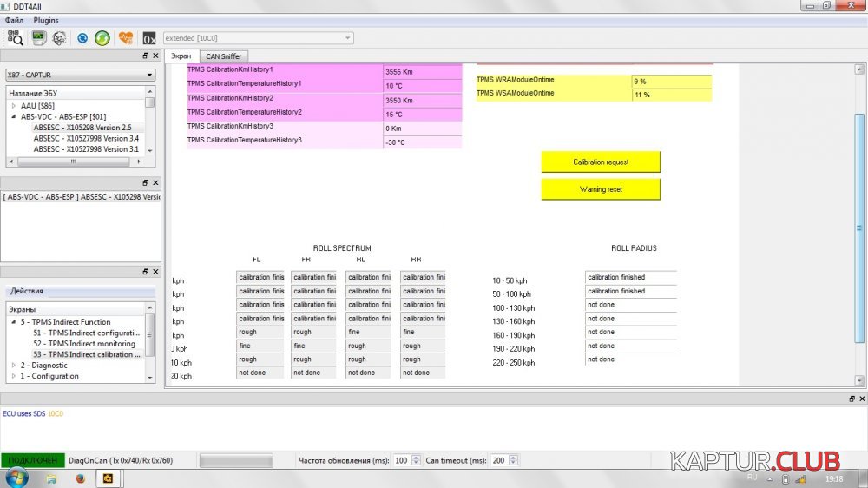Image resolution: width=868 pixels, height=488 pixels.
Task: Click the ECU list horizontal scrollbar
Action: (74, 162)
